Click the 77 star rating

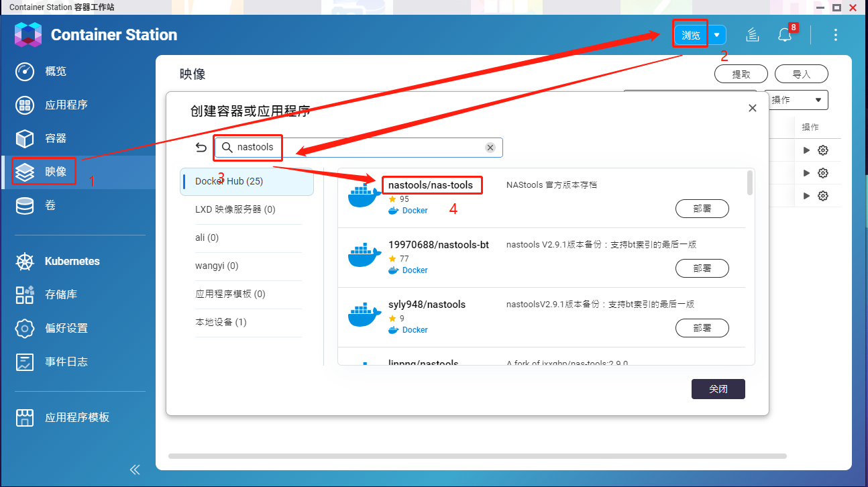398,259
